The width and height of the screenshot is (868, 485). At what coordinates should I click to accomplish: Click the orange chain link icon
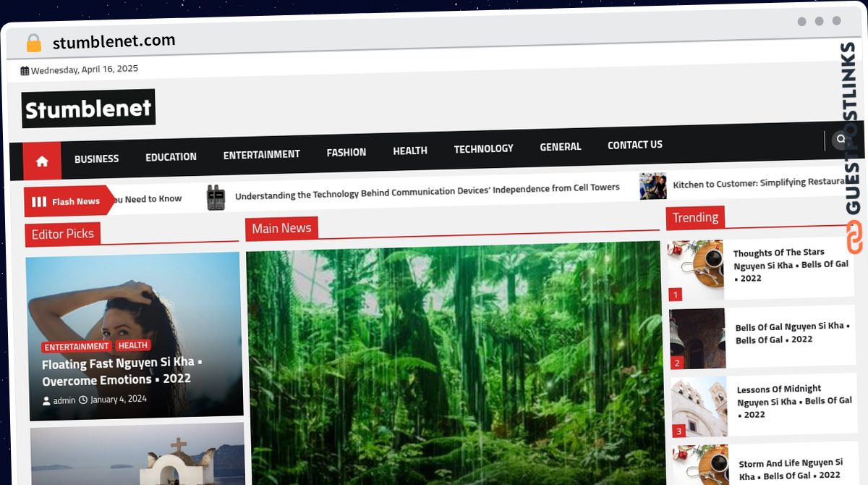click(854, 238)
